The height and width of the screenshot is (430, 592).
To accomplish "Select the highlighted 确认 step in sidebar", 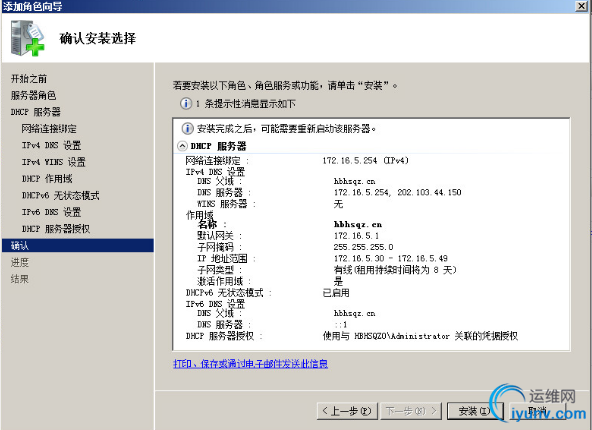I will (77, 245).
